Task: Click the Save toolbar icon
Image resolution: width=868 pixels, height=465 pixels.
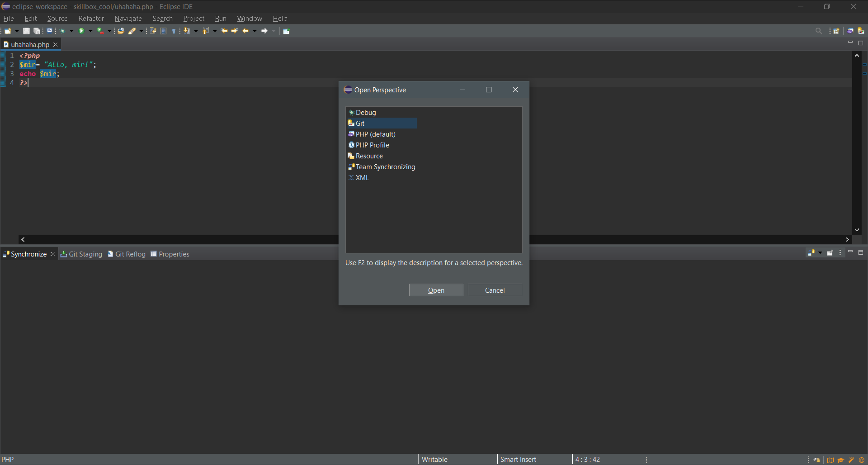Action: [x=26, y=31]
